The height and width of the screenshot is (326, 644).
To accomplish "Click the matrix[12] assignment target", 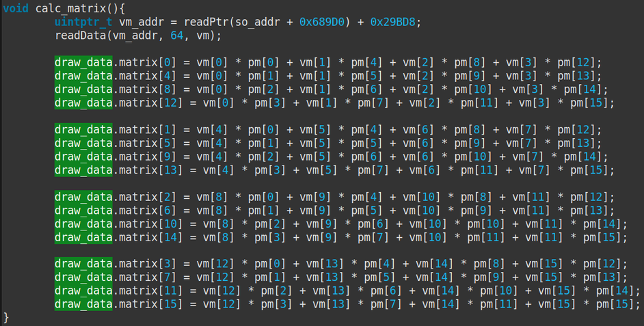I will click(x=151, y=103).
